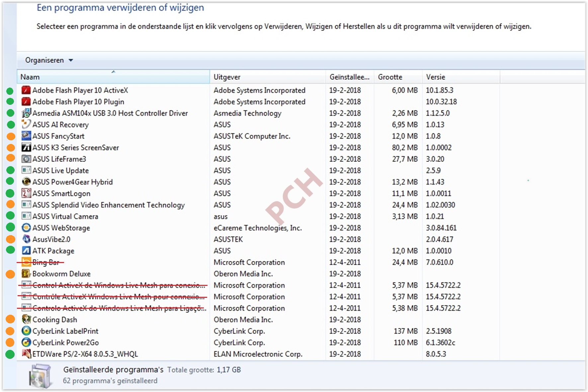Click the 62 programma's geïnstalleerd text

pyautogui.click(x=110, y=381)
